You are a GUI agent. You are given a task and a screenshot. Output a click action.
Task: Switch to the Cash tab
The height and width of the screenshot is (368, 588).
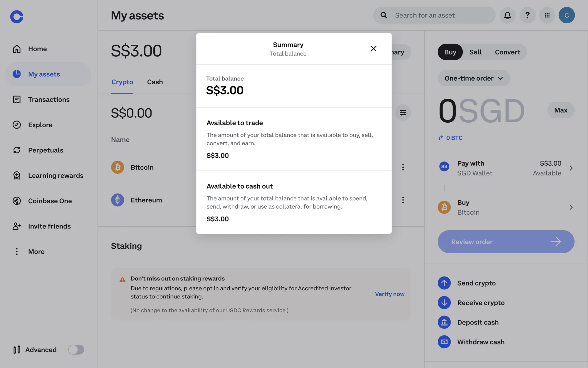coord(155,82)
